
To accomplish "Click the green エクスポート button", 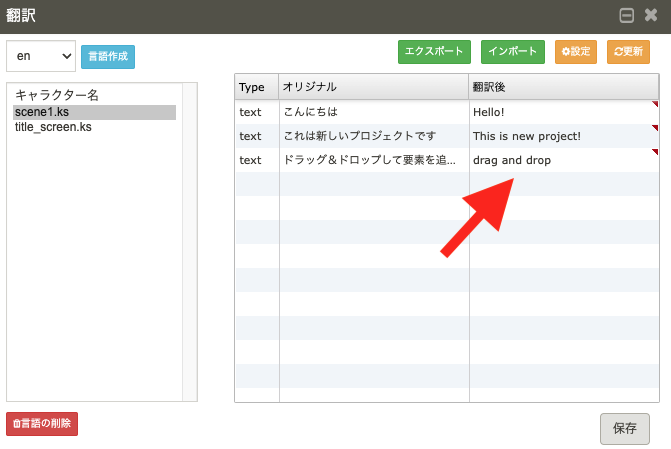I will [x=434, y=52].
